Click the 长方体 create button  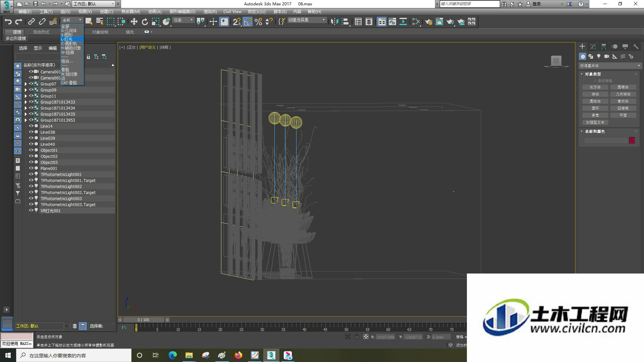click(x=595, y=87)
